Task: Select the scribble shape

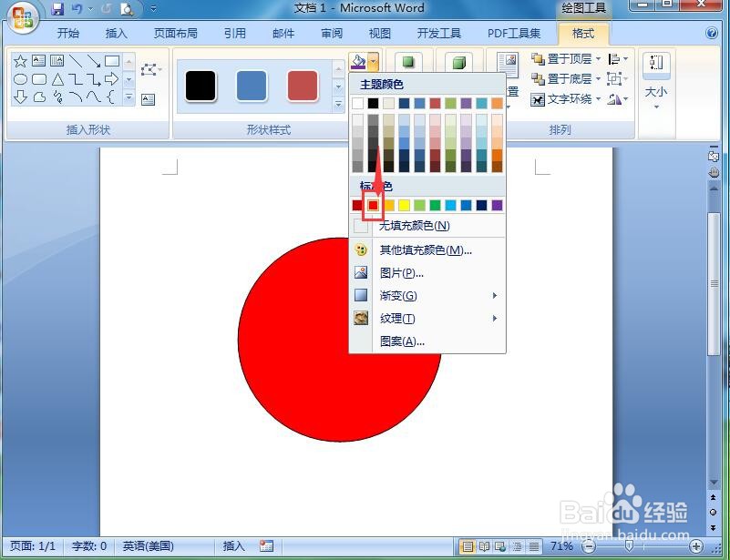Action: coord(57,97)
